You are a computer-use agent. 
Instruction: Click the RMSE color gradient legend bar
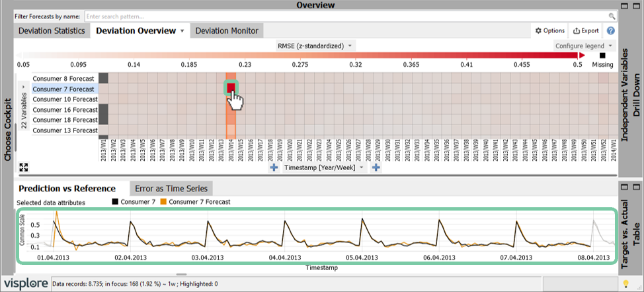coord(298,57)
